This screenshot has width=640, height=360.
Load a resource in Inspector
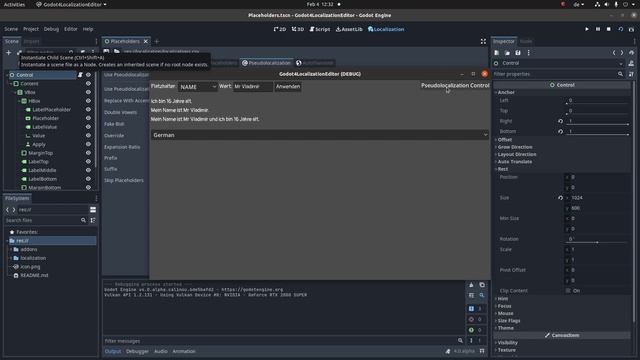pos(507,53)
